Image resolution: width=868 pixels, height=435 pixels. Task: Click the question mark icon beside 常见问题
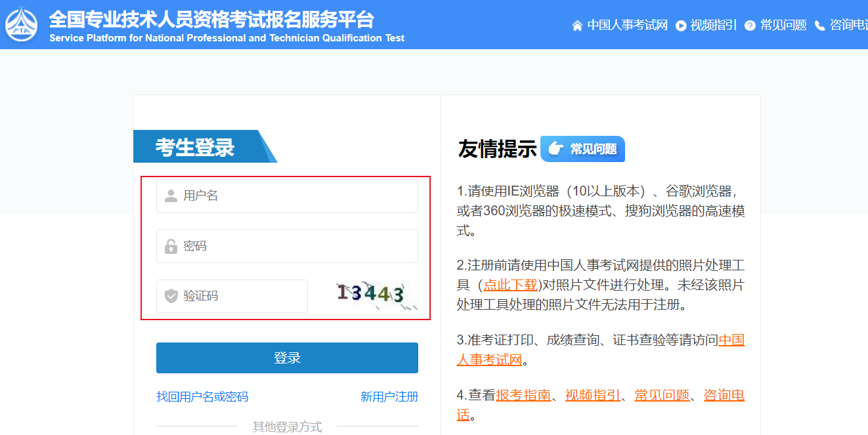750,26
